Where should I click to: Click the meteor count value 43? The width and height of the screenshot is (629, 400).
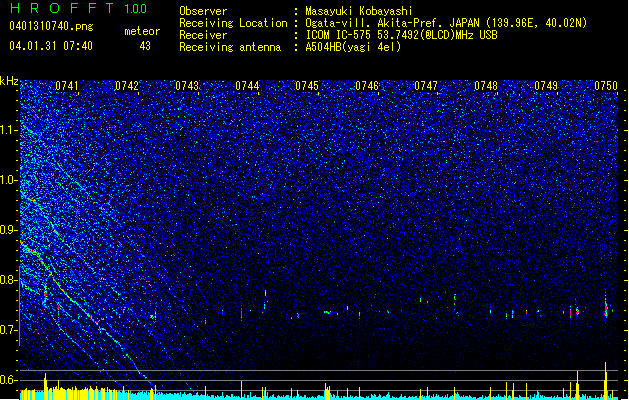[x=145, y=46]
